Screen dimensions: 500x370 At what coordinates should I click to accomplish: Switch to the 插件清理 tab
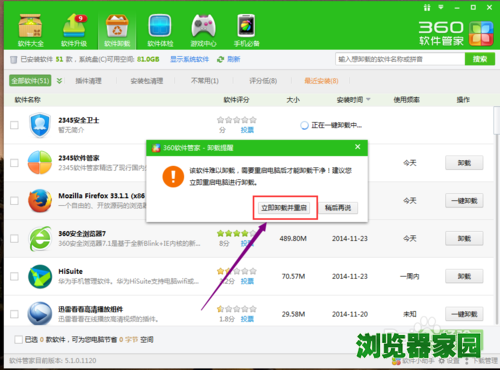click(88, 81)
